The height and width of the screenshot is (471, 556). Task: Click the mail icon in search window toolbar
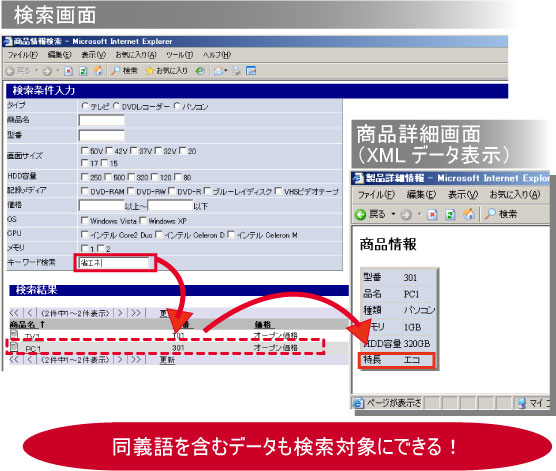coord(218,71)
